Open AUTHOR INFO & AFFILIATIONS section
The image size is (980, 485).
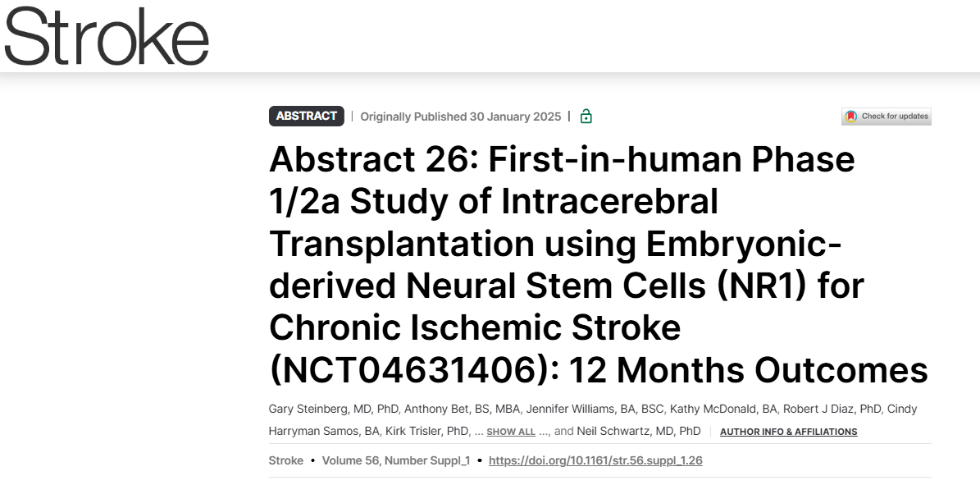788,432
